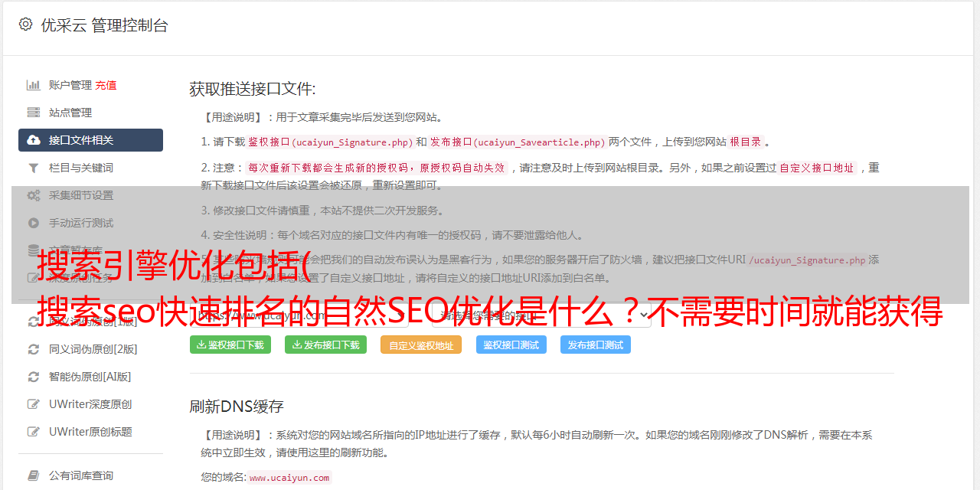Click the play icon beside 手动运行测试
The image size is (980, 490).
click(x=34, y=223)
